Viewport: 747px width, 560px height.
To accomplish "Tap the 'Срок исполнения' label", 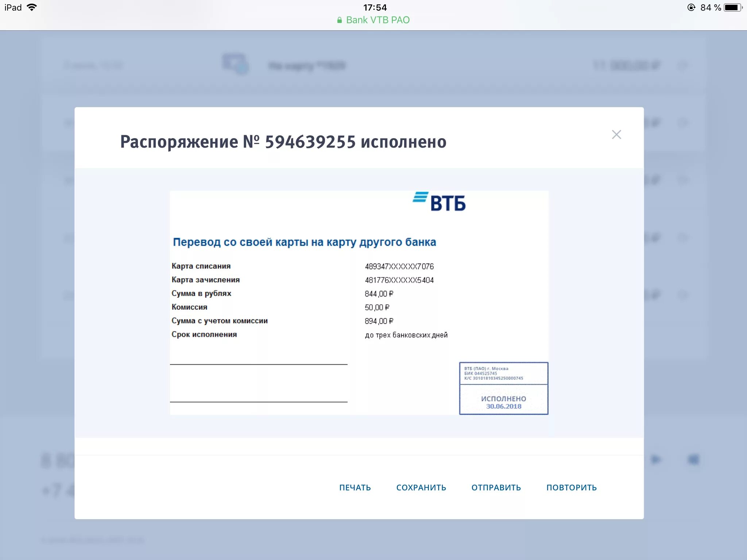I will (204, 334).
